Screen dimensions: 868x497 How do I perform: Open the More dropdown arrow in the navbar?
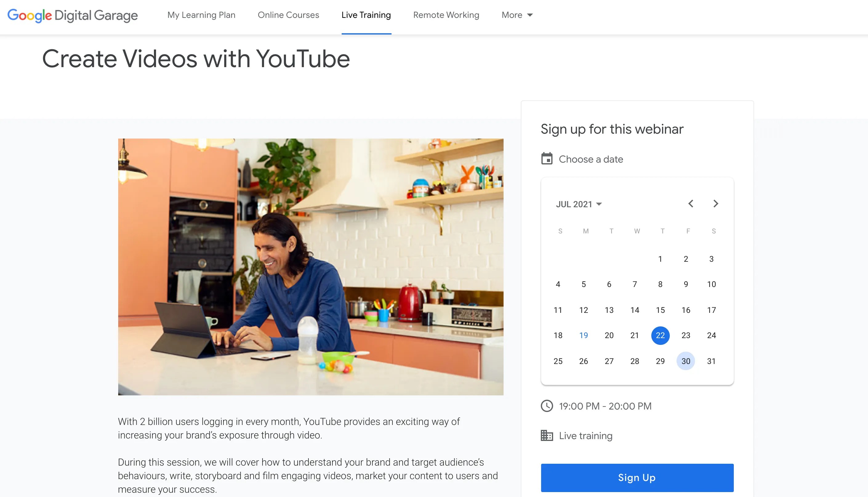click(529, 15)
